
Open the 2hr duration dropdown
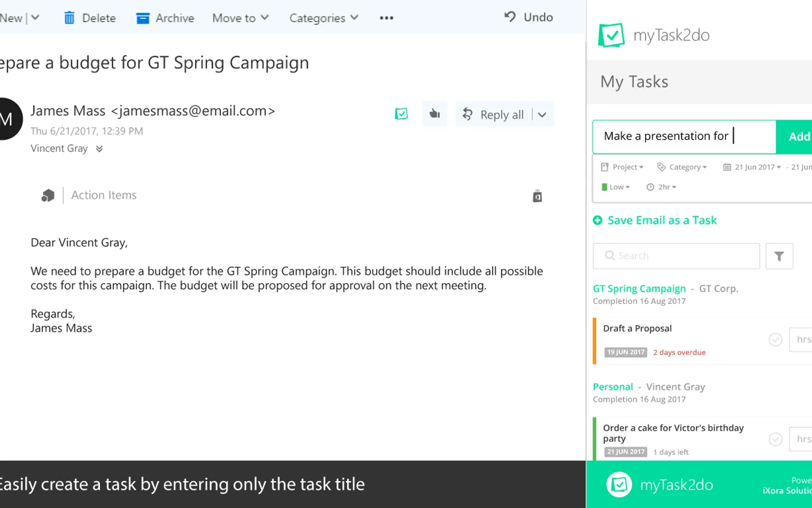(661, 187)
